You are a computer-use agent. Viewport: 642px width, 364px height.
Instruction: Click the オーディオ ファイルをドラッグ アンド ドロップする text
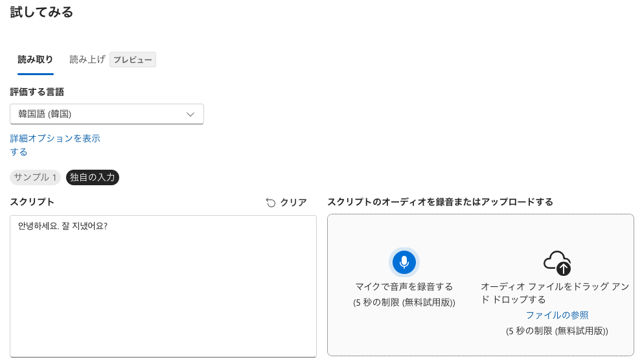click(x=555, y=293)
